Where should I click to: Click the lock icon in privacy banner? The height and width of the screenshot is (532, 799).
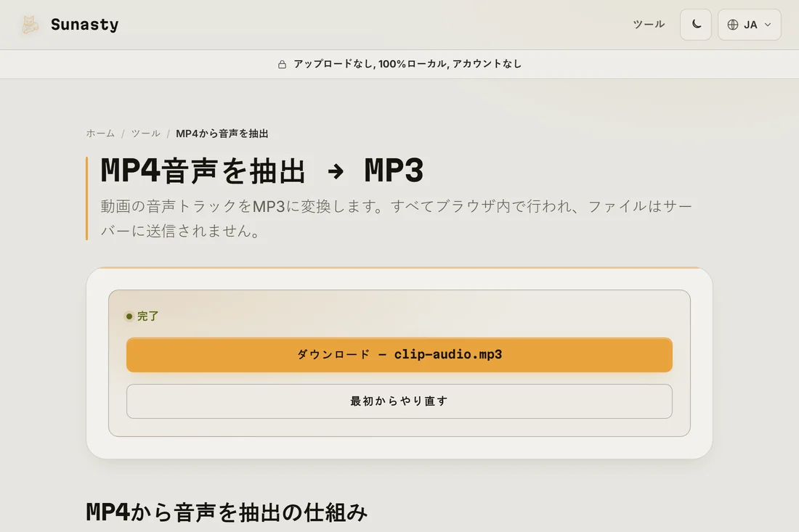point(282,64)
